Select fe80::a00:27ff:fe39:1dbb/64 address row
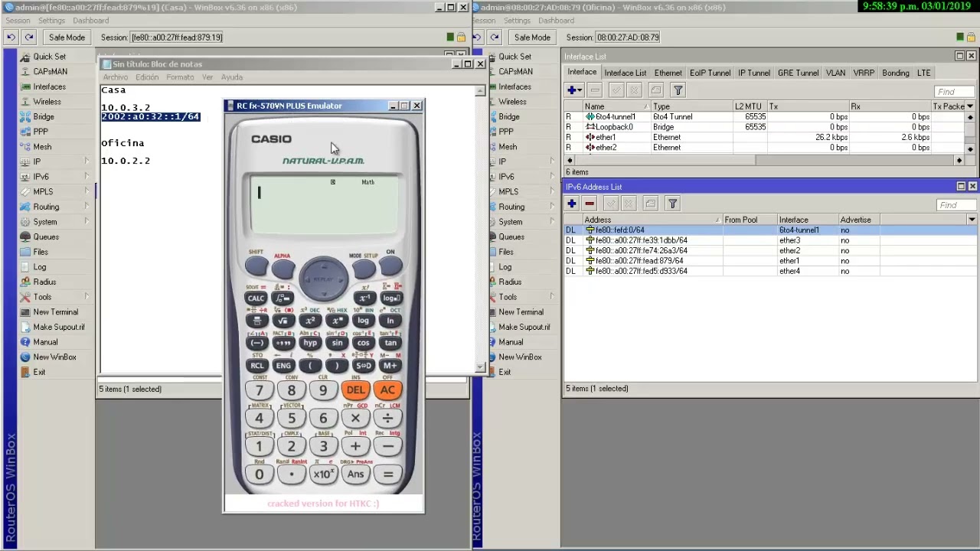 [x=769, y=240]
